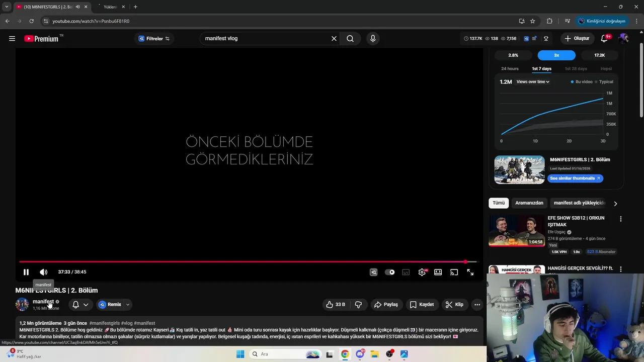Viewport: 644px width, 362px height.
Task: Toggle autoplay switch in the player
Action: coord(390,272)
